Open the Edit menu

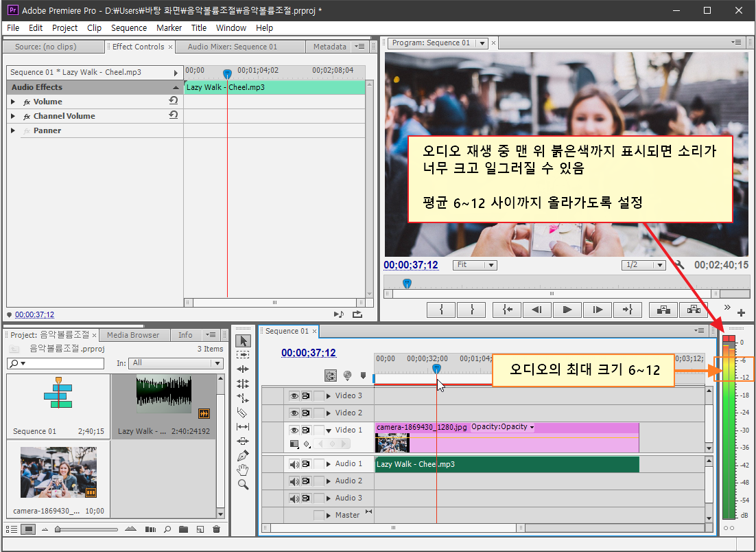tap(36, 27)
